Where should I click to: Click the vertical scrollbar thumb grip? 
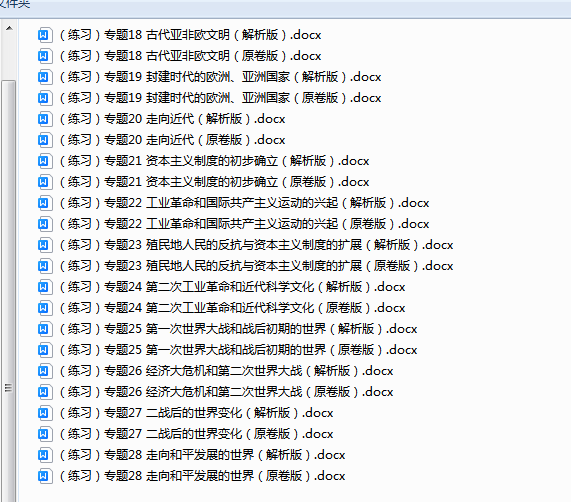click(8, 388)
